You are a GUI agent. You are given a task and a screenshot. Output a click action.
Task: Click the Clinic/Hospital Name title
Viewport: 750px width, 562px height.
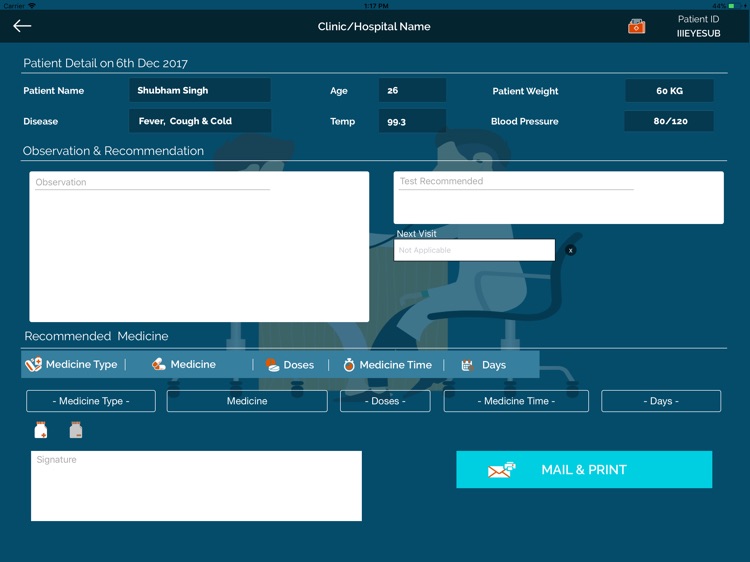[374, 26]
